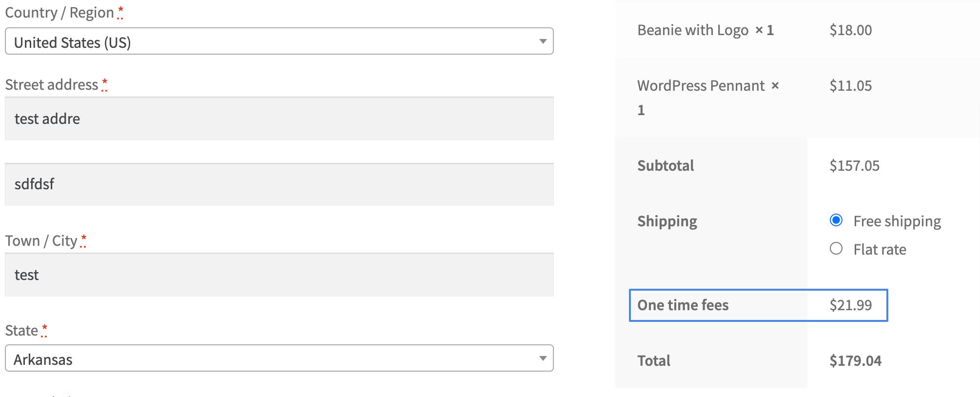Click the Free shipping label text
This screenshot has width=980, height=397.
[x=897, y=221]
